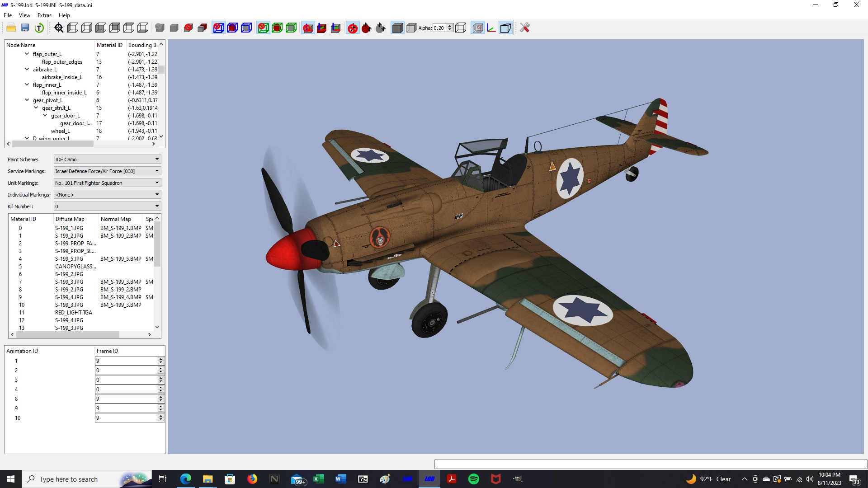This screenshot has width=868, height=488.
Task: Toggle the ladybug with red prohibition circle
Action: 353,28
